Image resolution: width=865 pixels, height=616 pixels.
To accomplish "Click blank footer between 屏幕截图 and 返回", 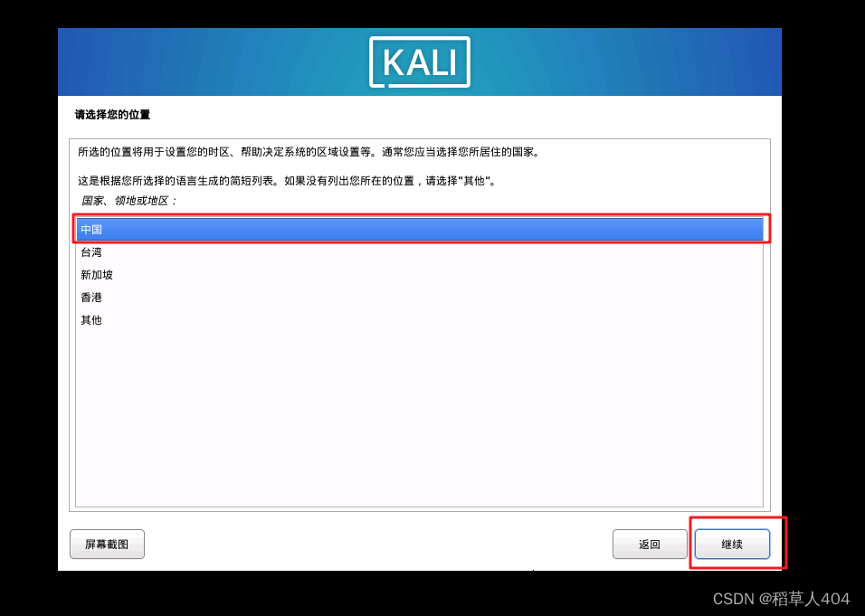I will coord(378,545).
